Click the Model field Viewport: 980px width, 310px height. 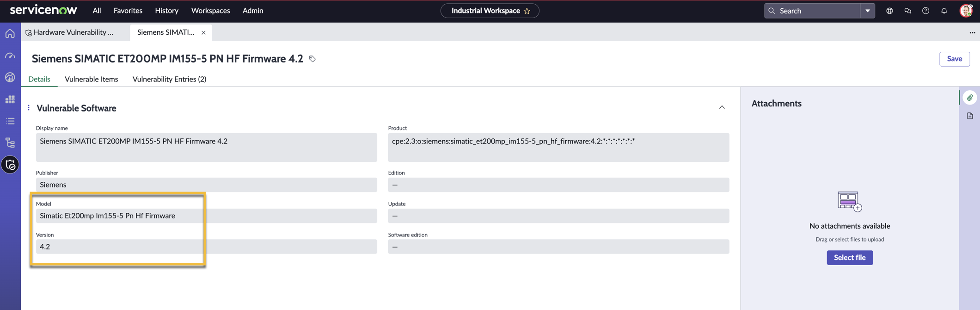click(x=207, y=216)
